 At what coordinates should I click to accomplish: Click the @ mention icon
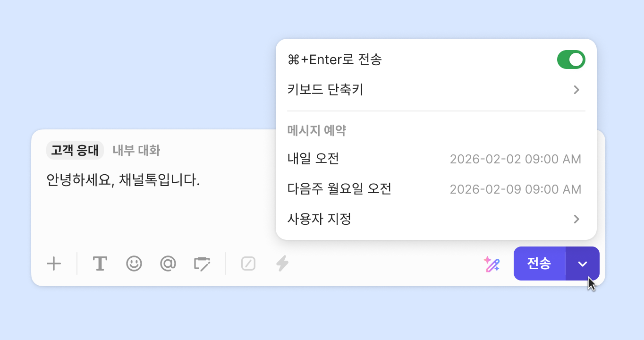(x=168, y=263)
